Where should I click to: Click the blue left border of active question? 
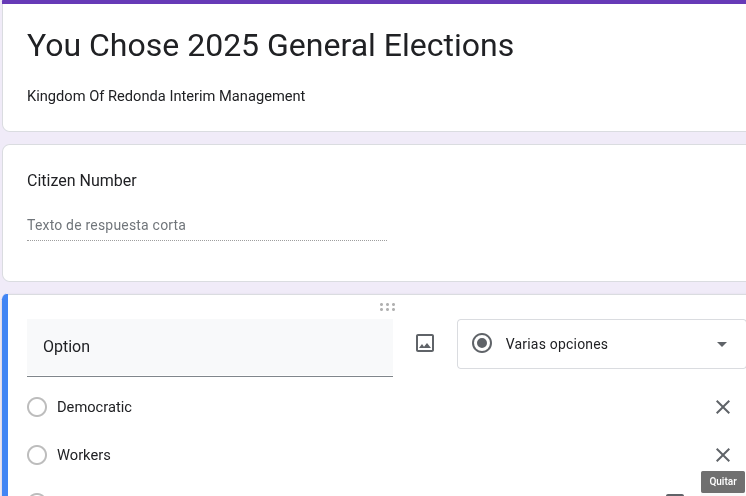(5, 400)
